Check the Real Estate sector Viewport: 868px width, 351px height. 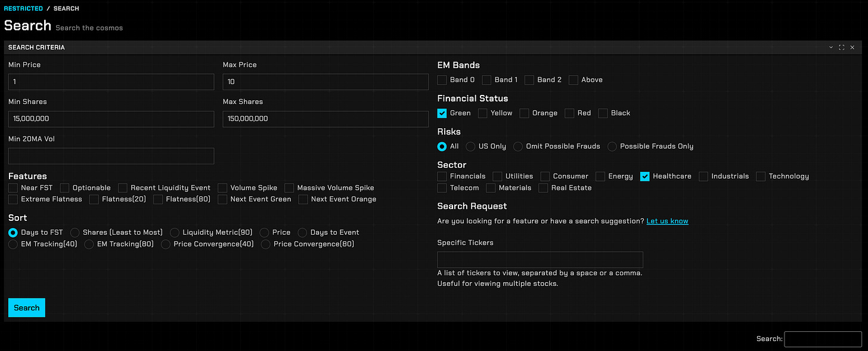coord(543,188)
